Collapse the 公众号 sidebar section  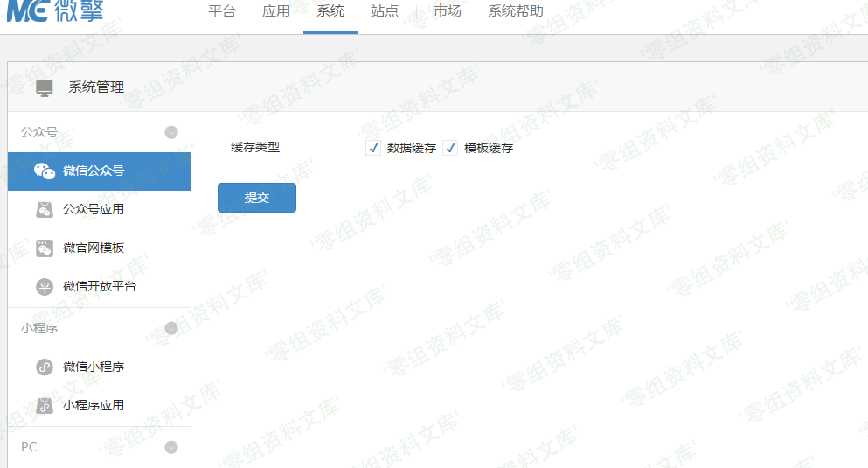click(x=171, y=133)
